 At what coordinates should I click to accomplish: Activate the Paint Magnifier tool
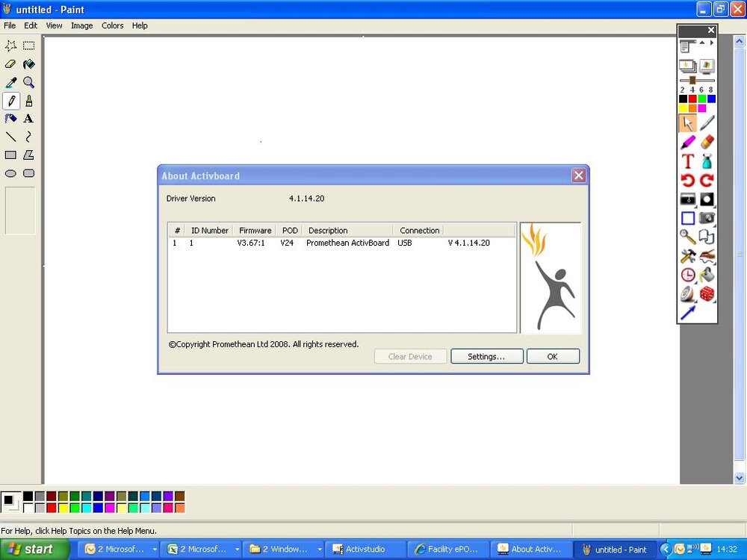(x=29, y=82)
